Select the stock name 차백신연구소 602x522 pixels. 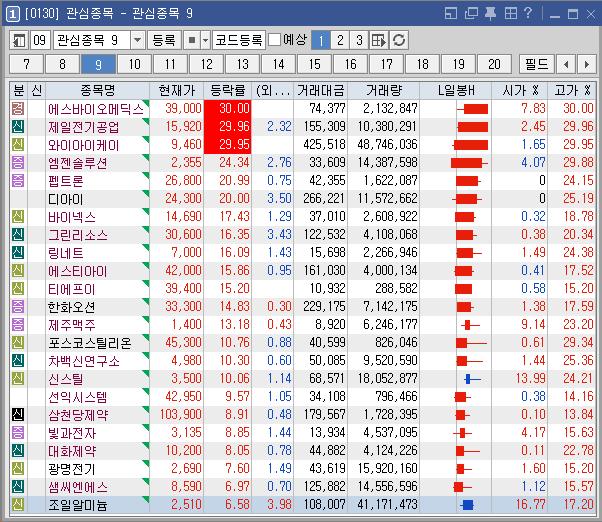84,361
